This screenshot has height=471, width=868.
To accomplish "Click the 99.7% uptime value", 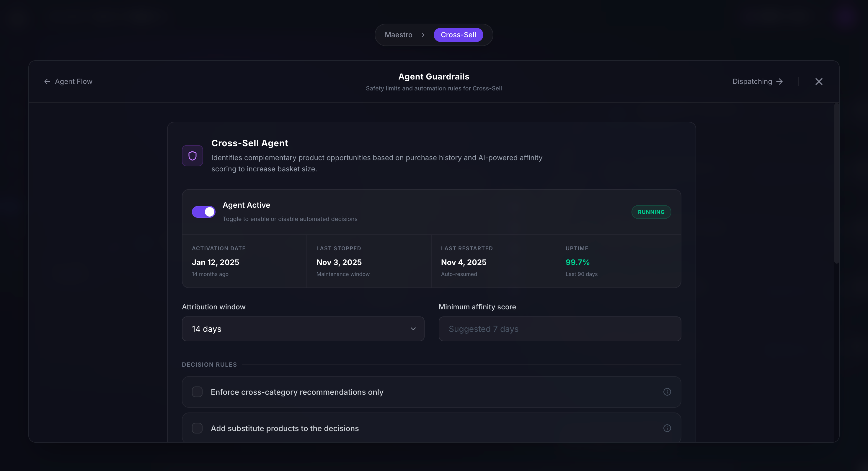I will 577,262.
